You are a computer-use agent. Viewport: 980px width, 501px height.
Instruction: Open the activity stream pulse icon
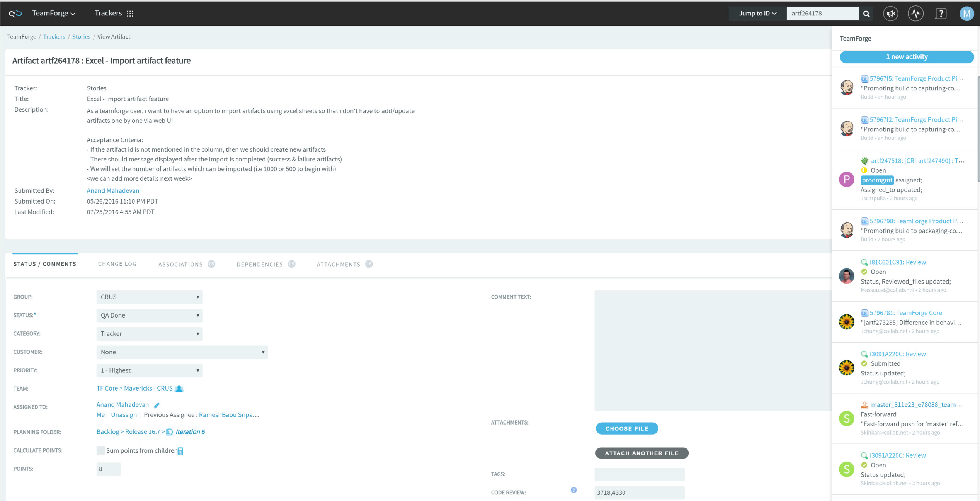(915, 14)
